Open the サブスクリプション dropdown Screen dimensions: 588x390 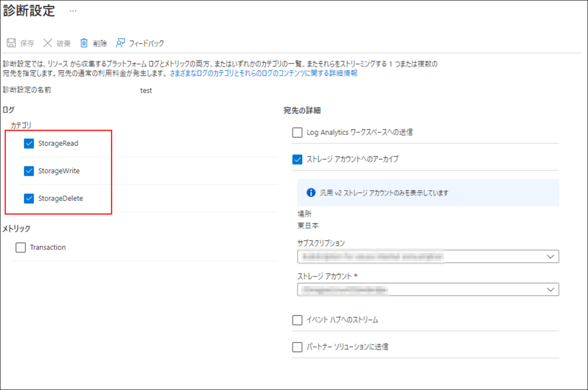[550, 256]
